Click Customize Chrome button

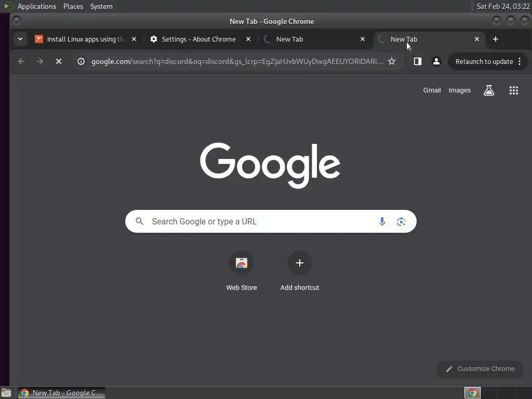point(480,369)
